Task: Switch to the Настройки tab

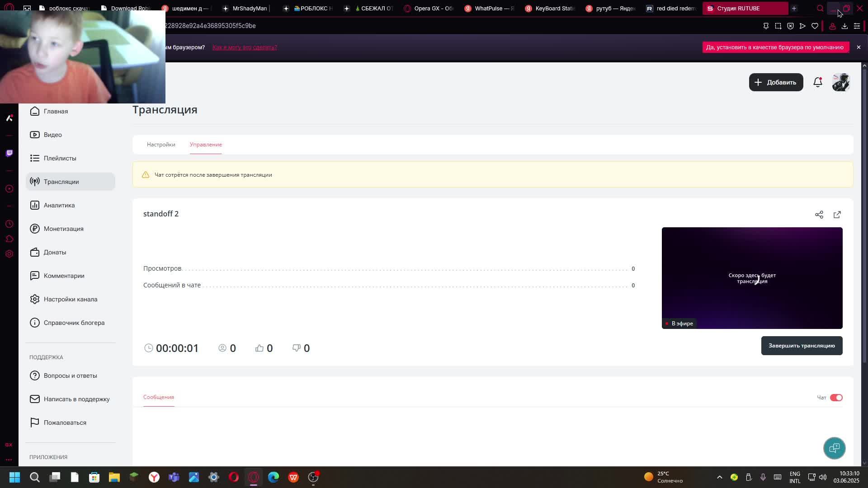Action: [161, 145]
